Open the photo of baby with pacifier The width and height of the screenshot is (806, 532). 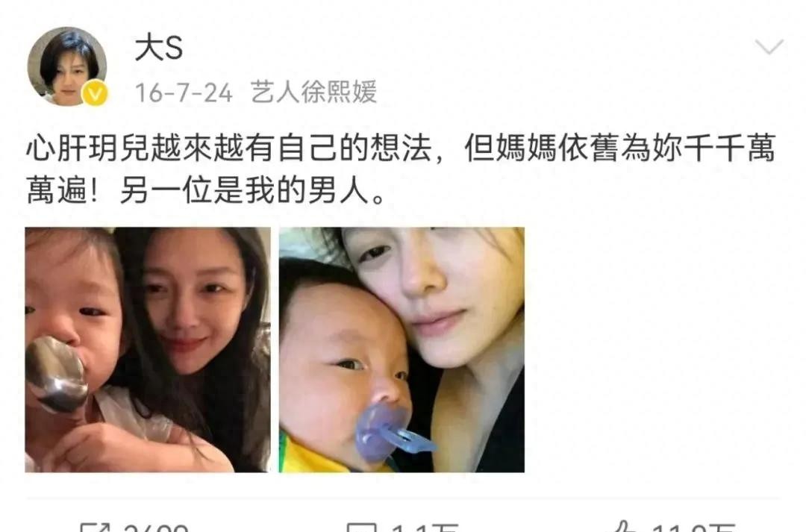402,349
